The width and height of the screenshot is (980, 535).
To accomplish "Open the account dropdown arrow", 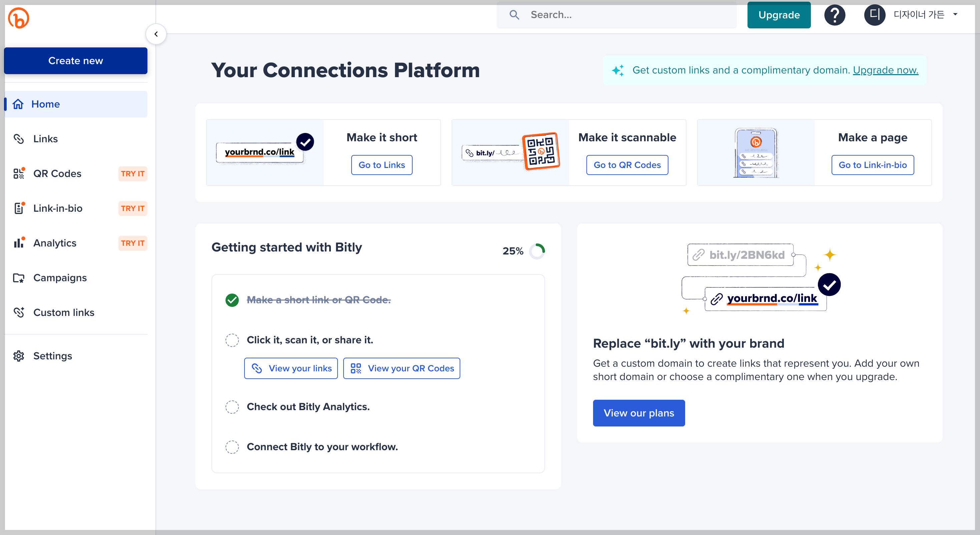I will pos(955,14).
